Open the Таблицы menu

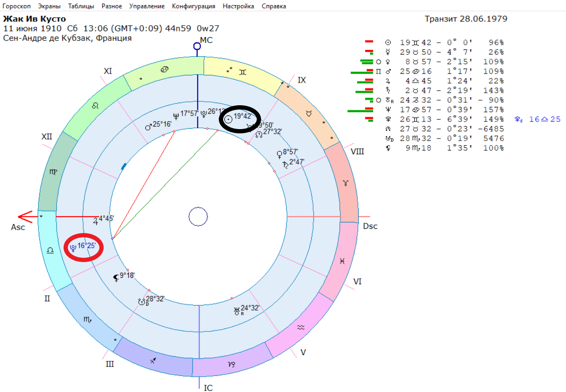click(81, 6)
